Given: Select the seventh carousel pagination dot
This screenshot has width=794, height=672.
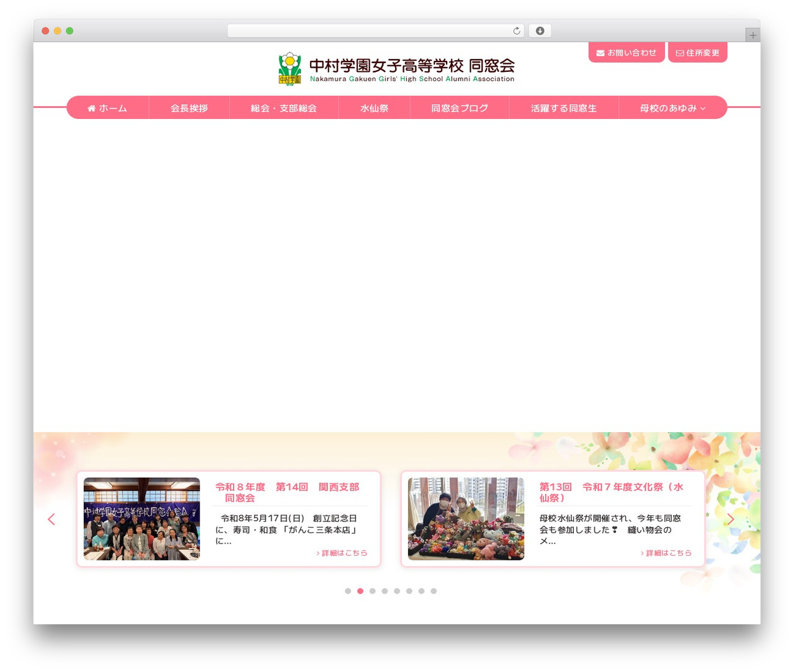Looking at the screenshot, I should 421,591.
